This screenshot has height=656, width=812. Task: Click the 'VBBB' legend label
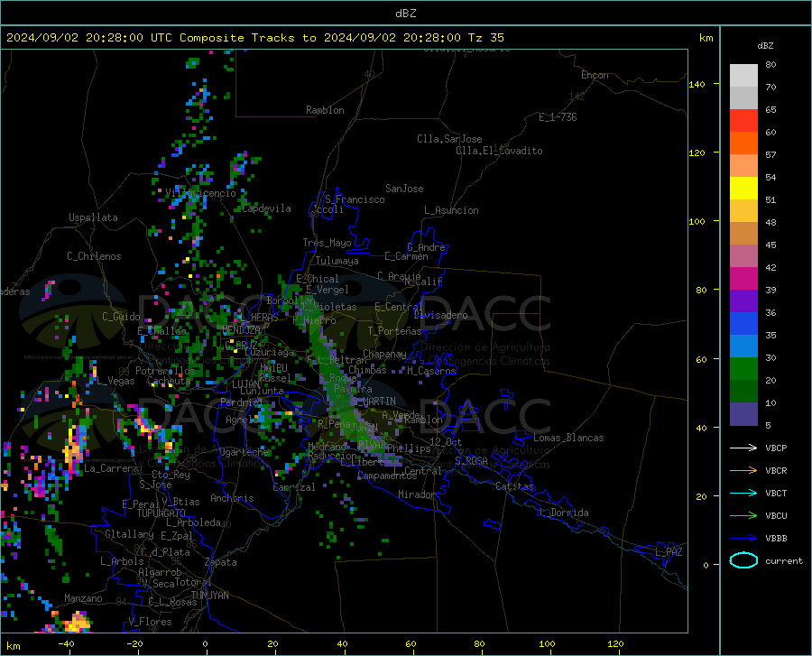(776, 539)
